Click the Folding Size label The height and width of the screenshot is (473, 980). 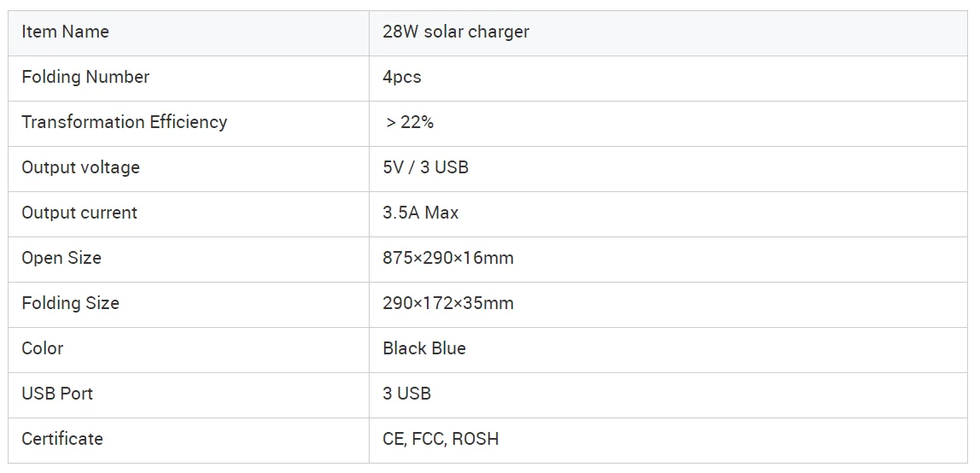71,304
